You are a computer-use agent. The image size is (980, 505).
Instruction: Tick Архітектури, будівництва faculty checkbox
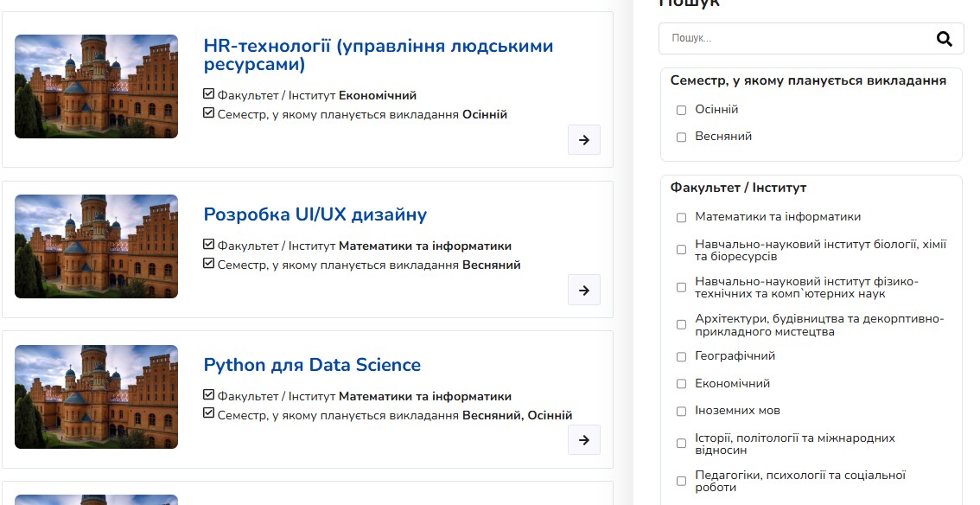pyautogui.click(x=681, y=325)
